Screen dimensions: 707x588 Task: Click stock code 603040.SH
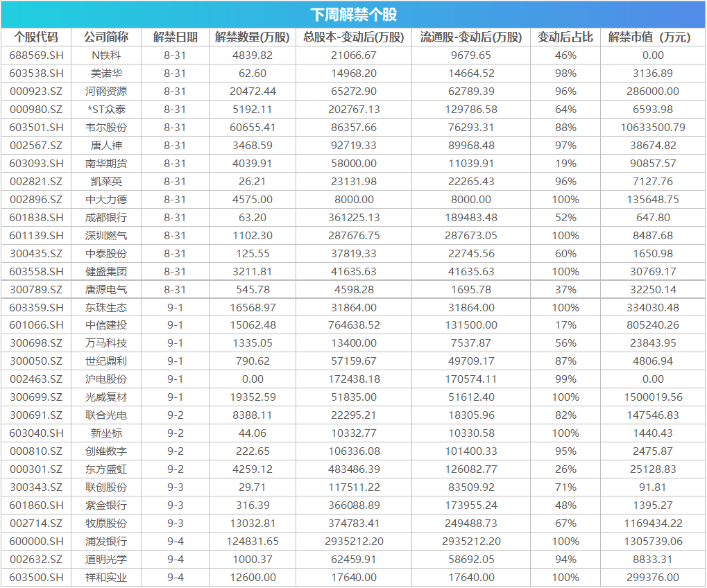pos(36,433)
